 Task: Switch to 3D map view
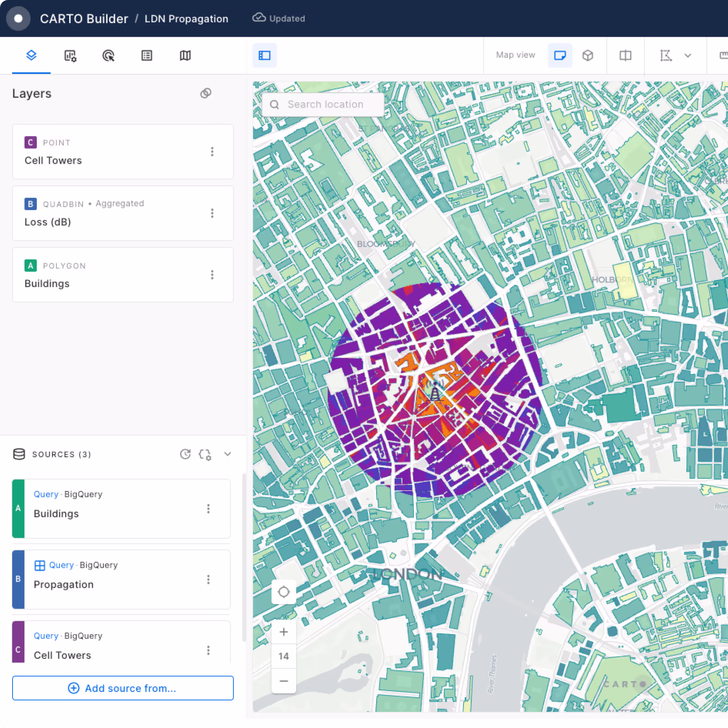[588, 55]
